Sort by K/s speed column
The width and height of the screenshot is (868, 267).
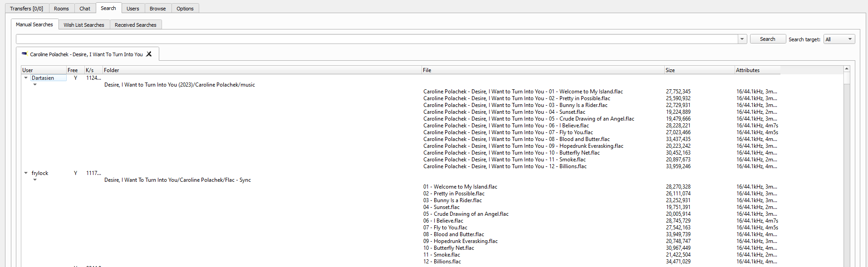click(x=93, y=70)
